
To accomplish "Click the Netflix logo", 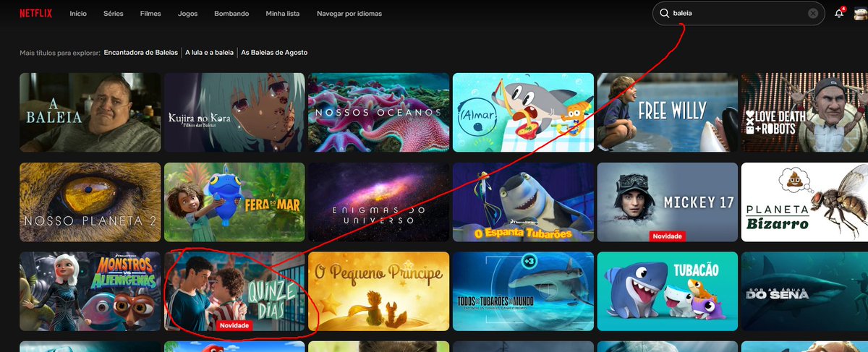I will click(x=35, y=14).
